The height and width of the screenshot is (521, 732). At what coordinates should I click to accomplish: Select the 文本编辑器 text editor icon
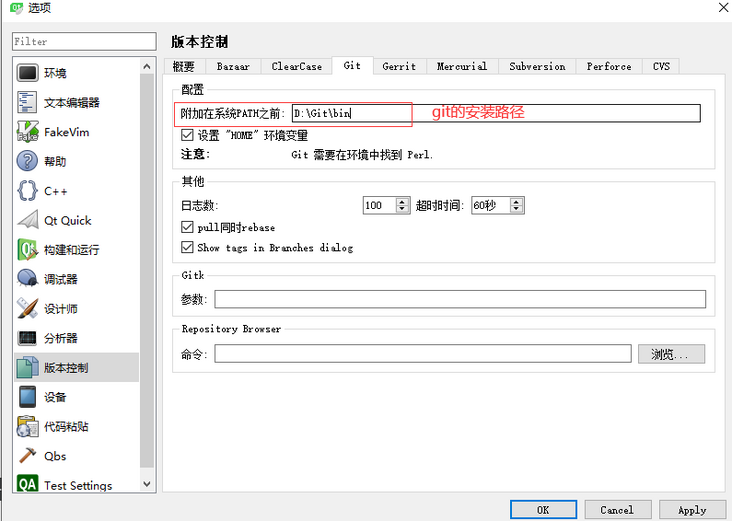point(27,102)
